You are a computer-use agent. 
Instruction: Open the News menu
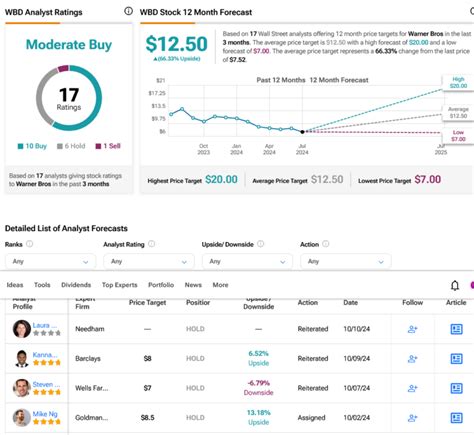coord(193,285)
